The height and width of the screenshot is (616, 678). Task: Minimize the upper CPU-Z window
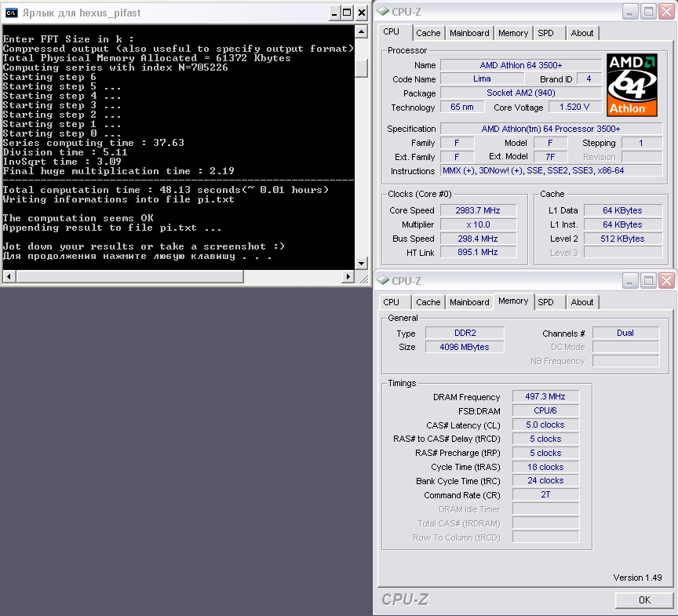point(629,12)
